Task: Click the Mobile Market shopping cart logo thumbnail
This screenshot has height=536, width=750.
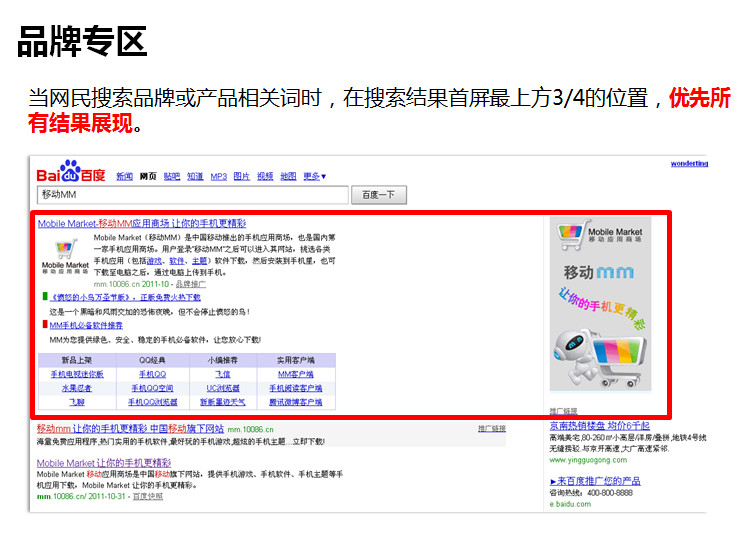Action: point(65,257)
